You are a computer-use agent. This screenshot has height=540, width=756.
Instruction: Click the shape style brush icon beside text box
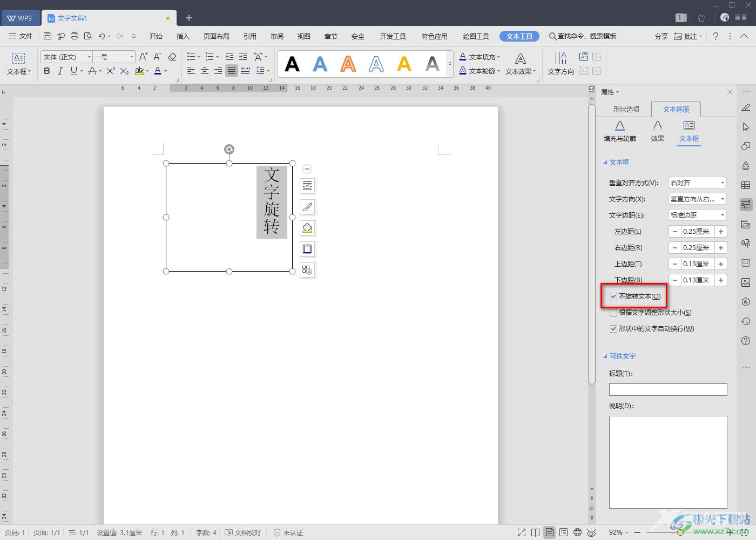pyautogui.click(x=307, y=207)
